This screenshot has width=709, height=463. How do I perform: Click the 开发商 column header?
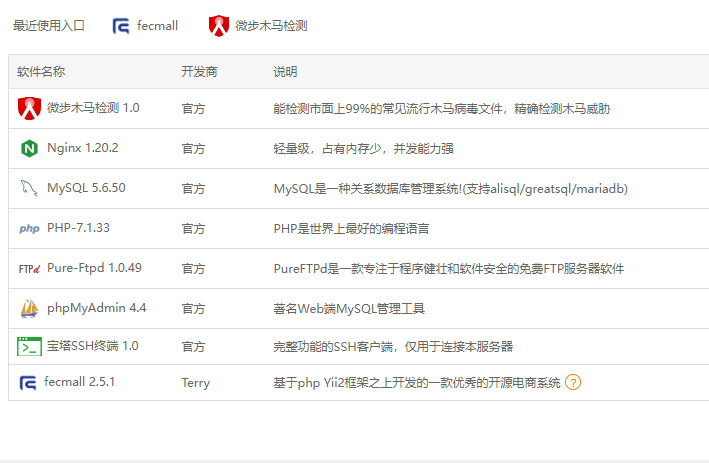tap(199, 71)
